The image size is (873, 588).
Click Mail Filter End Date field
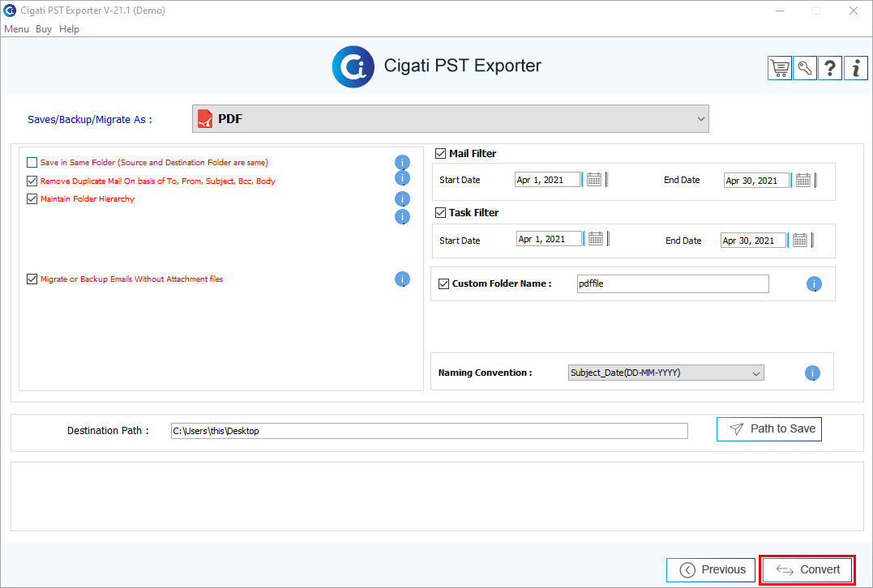pos(756,181)
